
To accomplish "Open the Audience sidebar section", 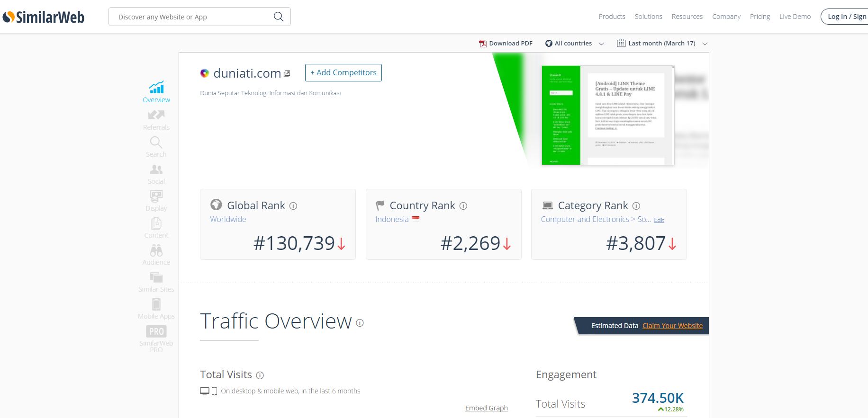I will [156, 255].
